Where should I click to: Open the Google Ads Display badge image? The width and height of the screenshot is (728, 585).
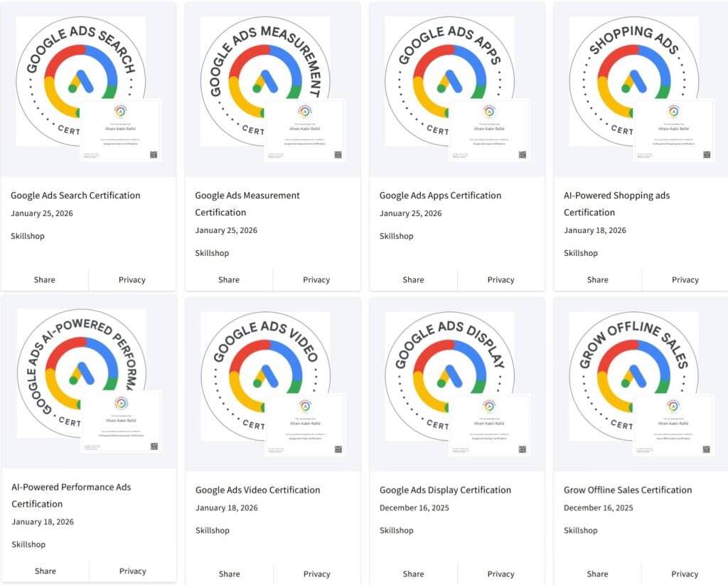point(449,376)
